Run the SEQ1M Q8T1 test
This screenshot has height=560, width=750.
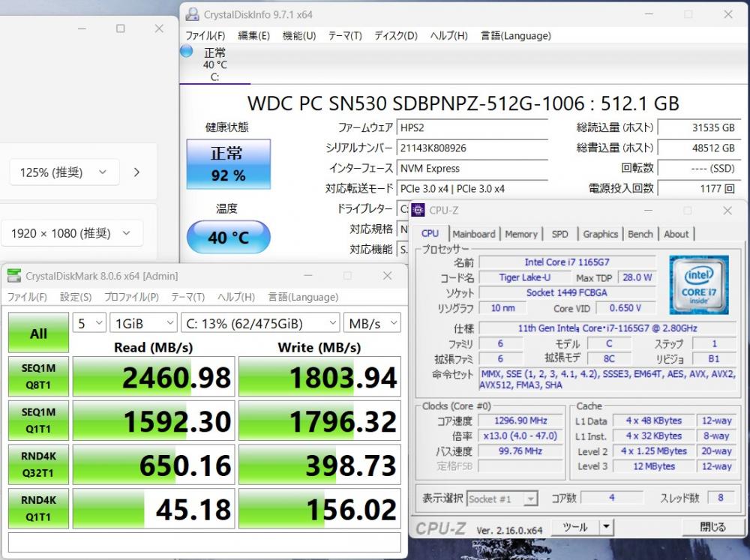tap(38, 376)
